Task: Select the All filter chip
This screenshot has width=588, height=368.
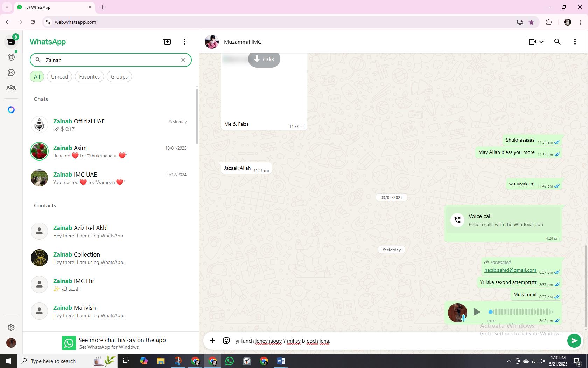Action: point(37,76)
